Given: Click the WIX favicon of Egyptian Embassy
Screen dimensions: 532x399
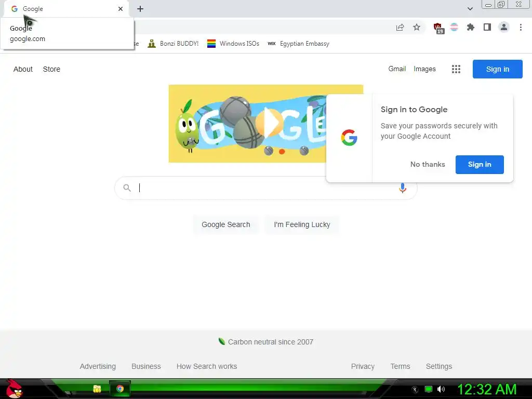Looking at the screenshot, I should coord(271,44).
